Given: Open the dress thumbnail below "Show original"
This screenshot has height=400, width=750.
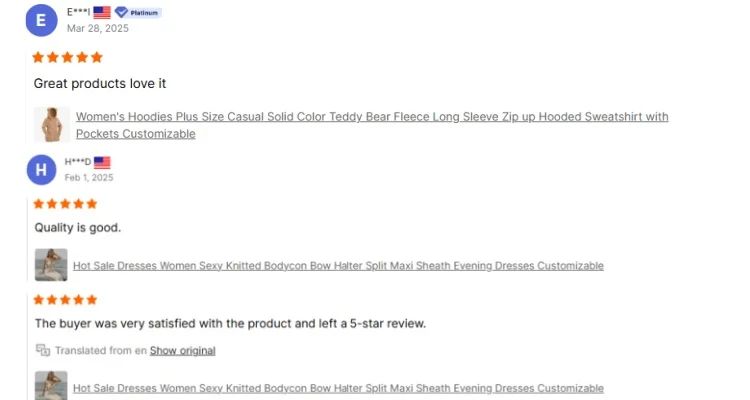Looking at the screenshot, I should 51,386.
